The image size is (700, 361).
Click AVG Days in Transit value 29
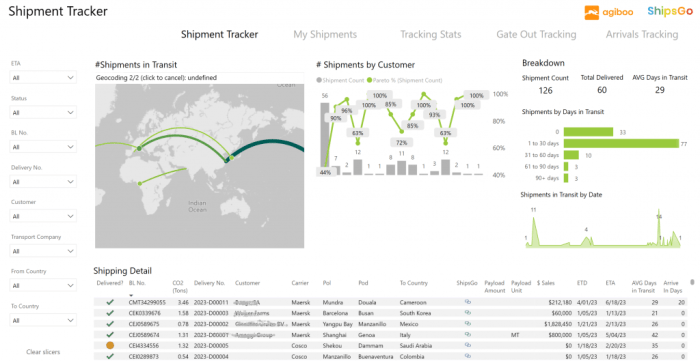click(660, 90)
